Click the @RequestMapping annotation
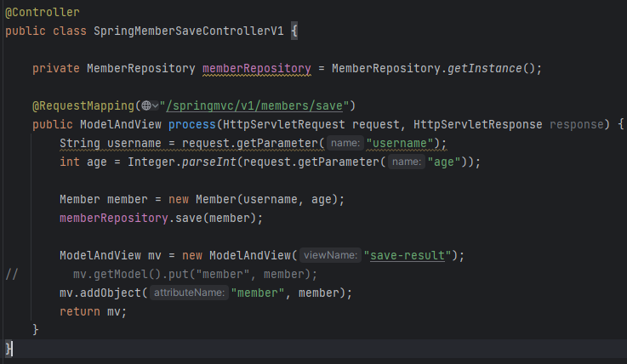Image resolution: width=627 pixels, height=364 pixels. (x=83, y=106)
